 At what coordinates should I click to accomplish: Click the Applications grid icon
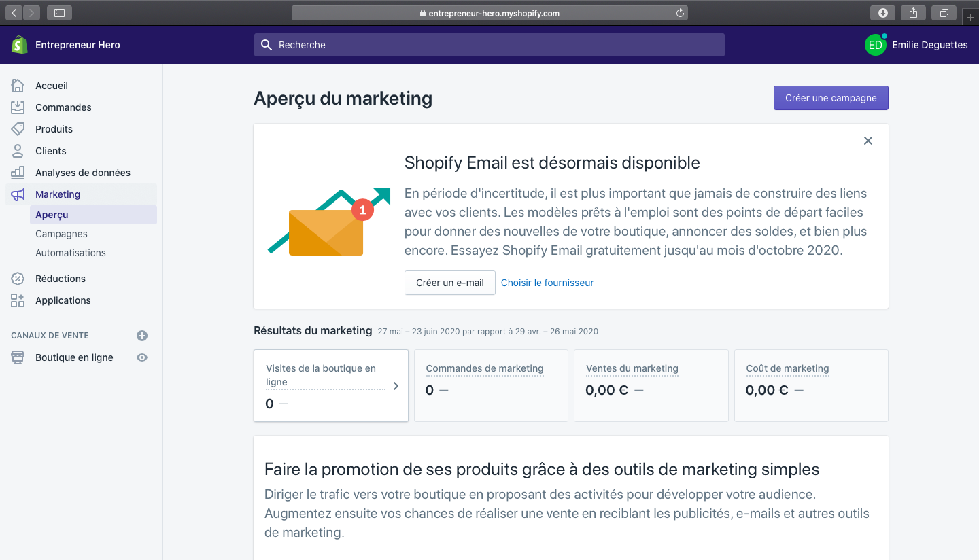tap(18, 300)
